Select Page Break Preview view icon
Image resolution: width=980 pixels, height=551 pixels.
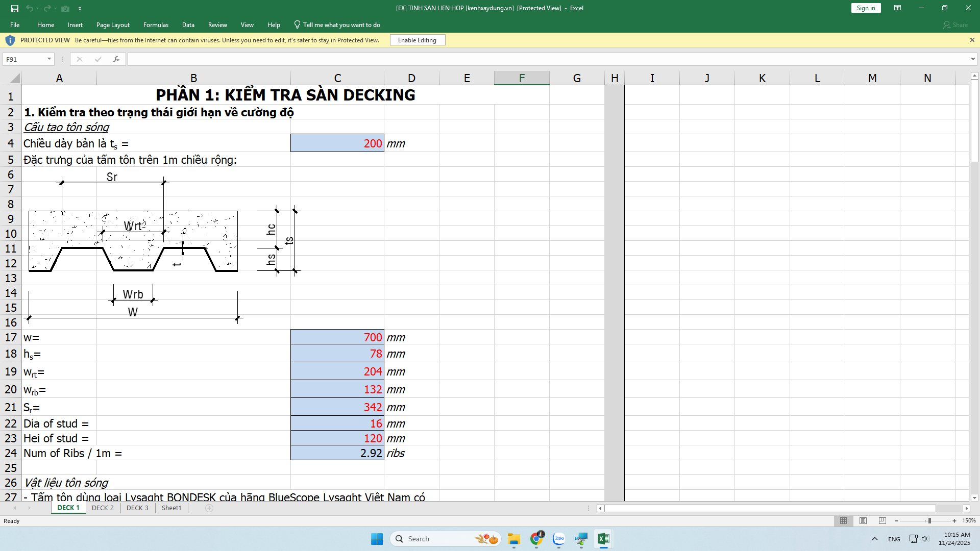point(883,521)
